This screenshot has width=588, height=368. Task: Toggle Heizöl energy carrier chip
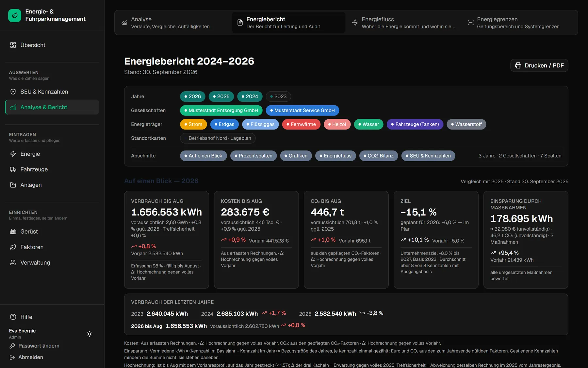[x=337, y=124]
